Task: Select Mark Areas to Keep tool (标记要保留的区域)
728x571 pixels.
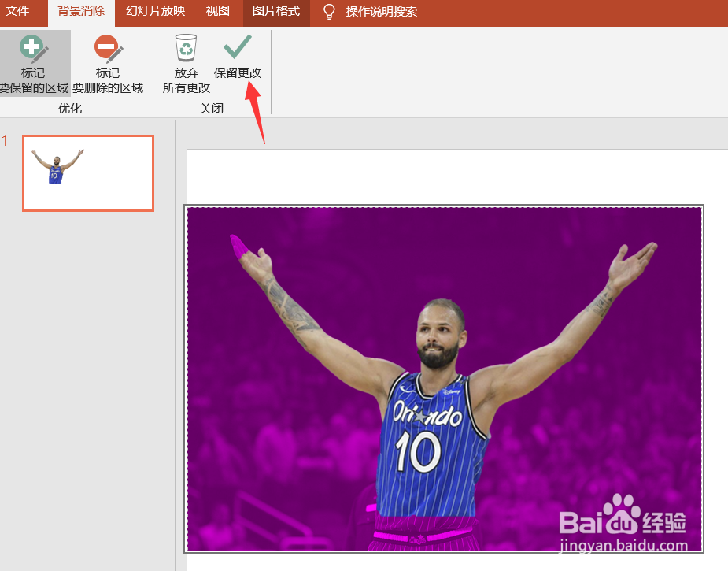Action: (x=34, y=64)
